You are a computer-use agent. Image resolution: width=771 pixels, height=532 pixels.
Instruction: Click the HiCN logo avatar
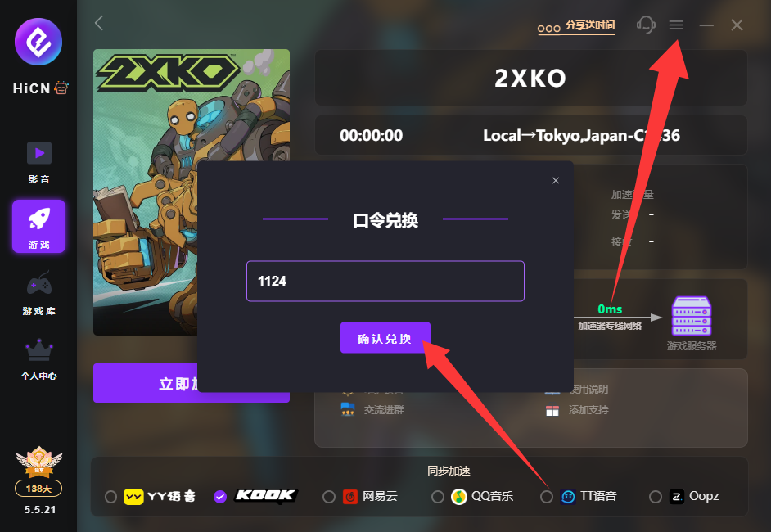[38, 42]
